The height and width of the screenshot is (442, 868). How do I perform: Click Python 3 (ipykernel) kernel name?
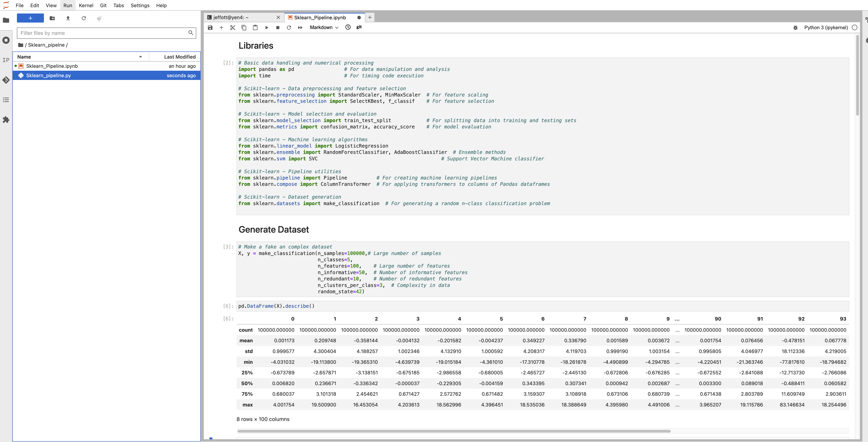825,28
